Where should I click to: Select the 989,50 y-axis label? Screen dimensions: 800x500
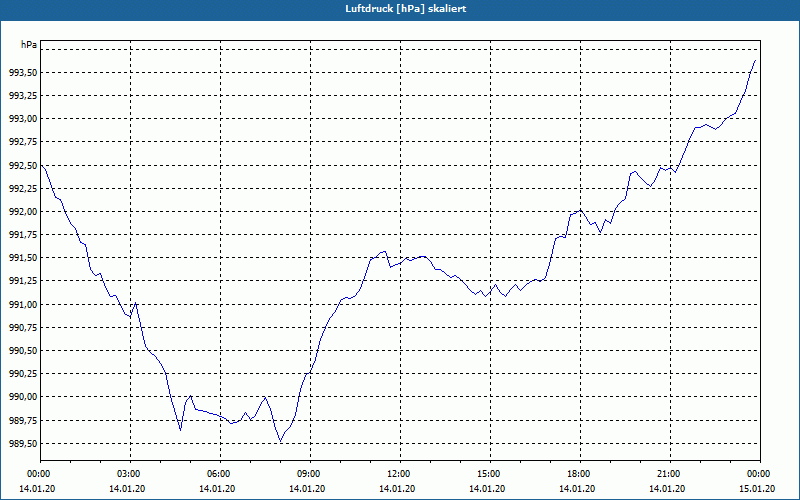click(23, 443)
